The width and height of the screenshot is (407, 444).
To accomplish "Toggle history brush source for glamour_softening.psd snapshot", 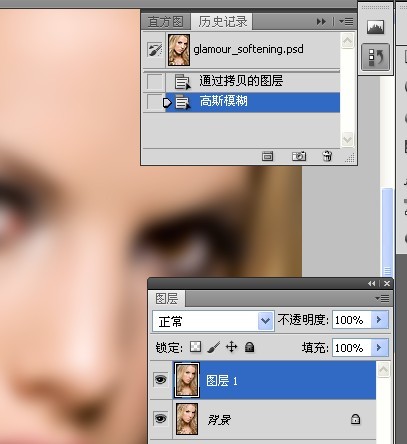I will 155,50.
